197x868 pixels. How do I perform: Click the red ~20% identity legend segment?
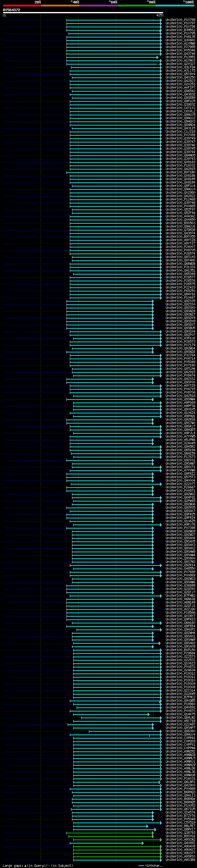22,6
